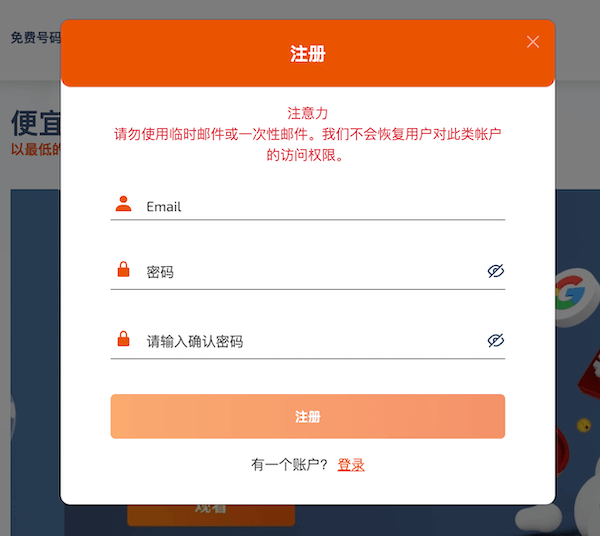
Task: Close the 注册 dialog with the X
Action: [x=533, y=42]
